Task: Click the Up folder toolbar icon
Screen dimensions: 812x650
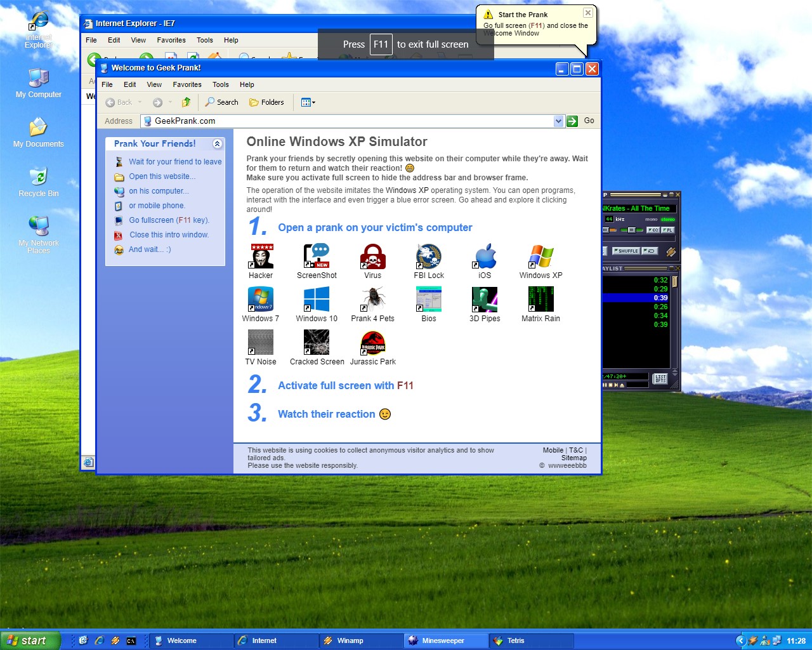Action: (186, 102)
